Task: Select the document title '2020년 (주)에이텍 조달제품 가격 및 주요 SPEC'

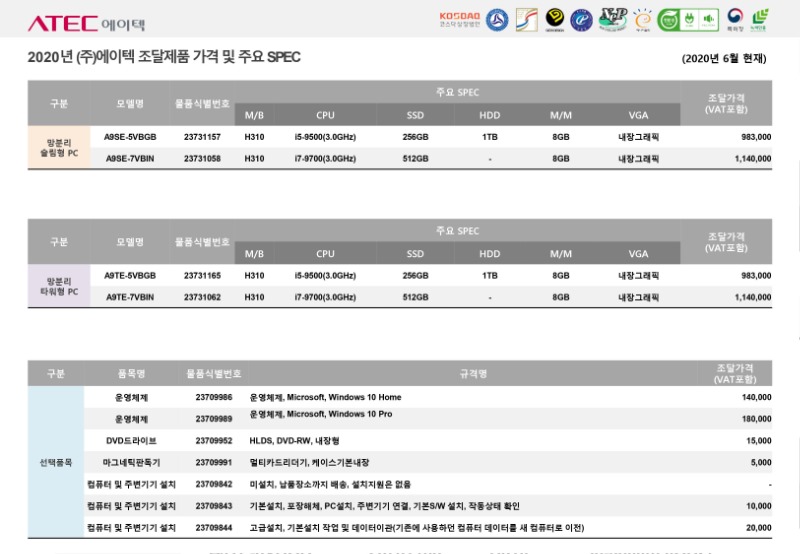Action: [x=164, y=57]
